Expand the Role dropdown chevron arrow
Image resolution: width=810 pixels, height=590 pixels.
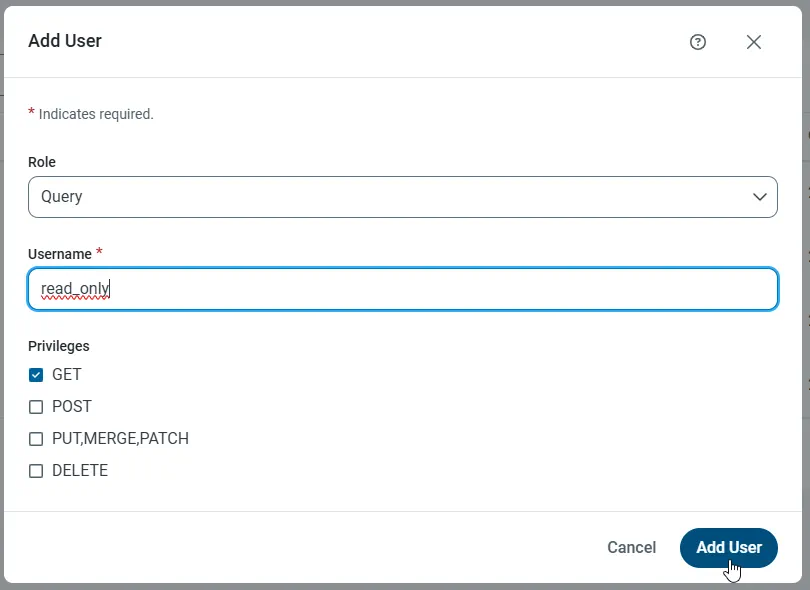760,197
